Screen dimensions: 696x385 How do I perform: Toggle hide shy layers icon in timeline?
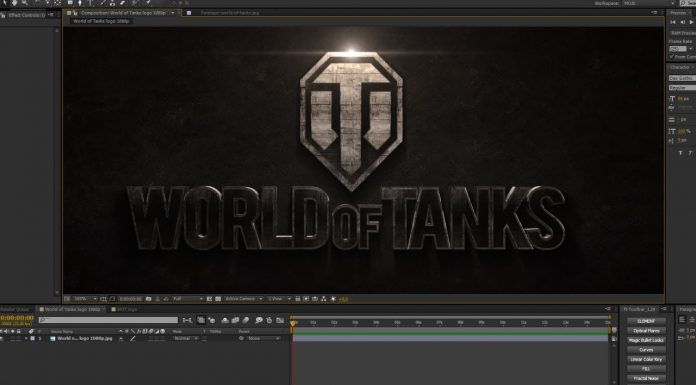coord(225,320)
